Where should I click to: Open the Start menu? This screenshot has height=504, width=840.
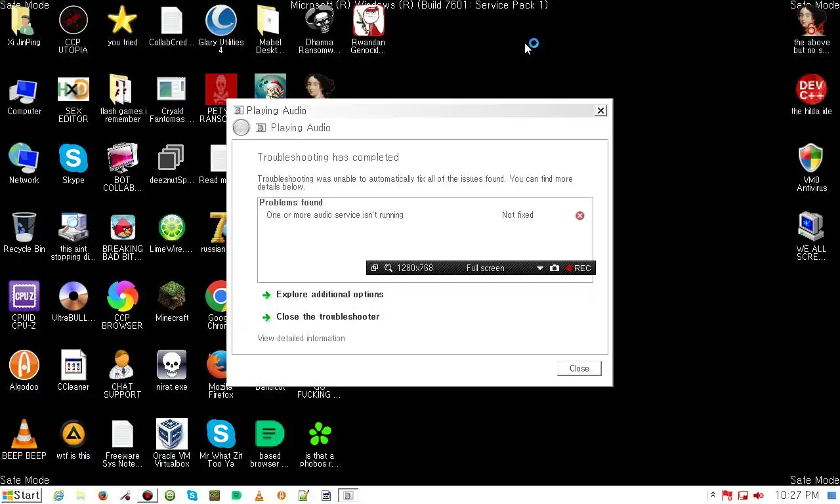(21, 495)
